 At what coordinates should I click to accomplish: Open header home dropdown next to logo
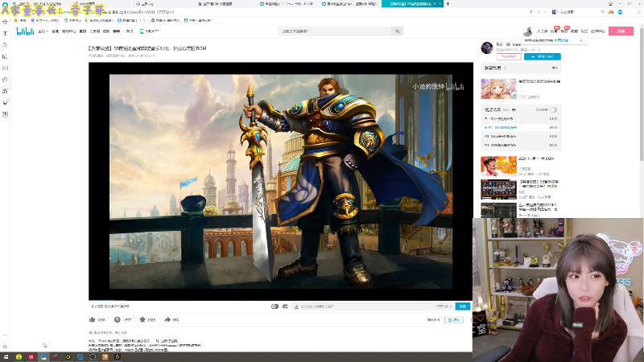[x=43, y=31]
